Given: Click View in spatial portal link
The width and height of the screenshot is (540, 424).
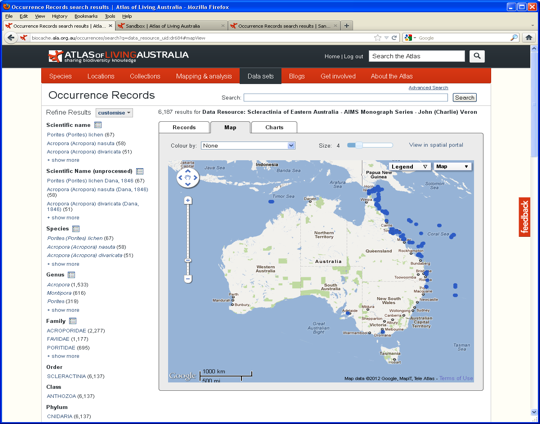Looking at the screenshot, I should [x=436, y=145].
